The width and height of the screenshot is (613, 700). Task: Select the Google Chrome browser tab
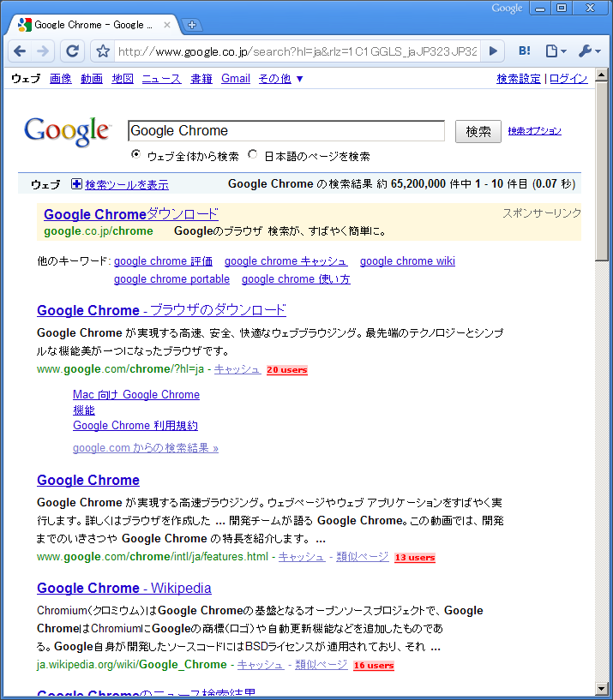point(93,25)
